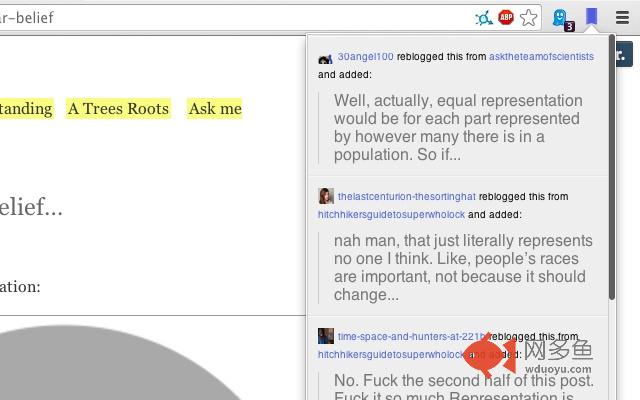Click quote 'No. Fuck the second half'
Image resolution: width=640 pixels, height=400 pixels.
464,380
